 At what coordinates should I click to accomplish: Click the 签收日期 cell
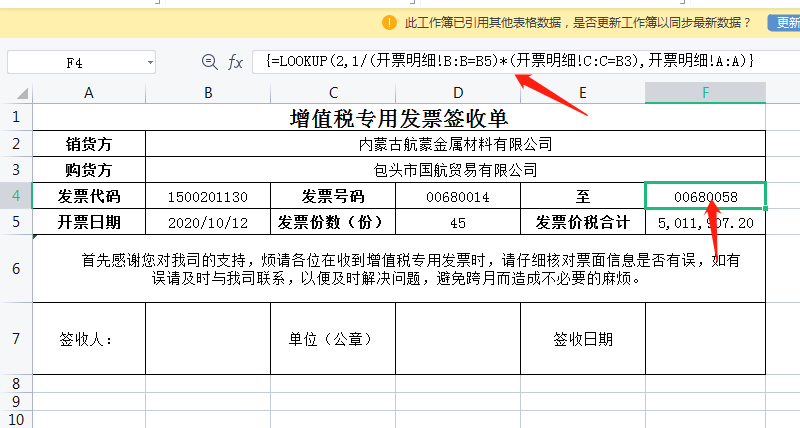(x=583, y=339)
